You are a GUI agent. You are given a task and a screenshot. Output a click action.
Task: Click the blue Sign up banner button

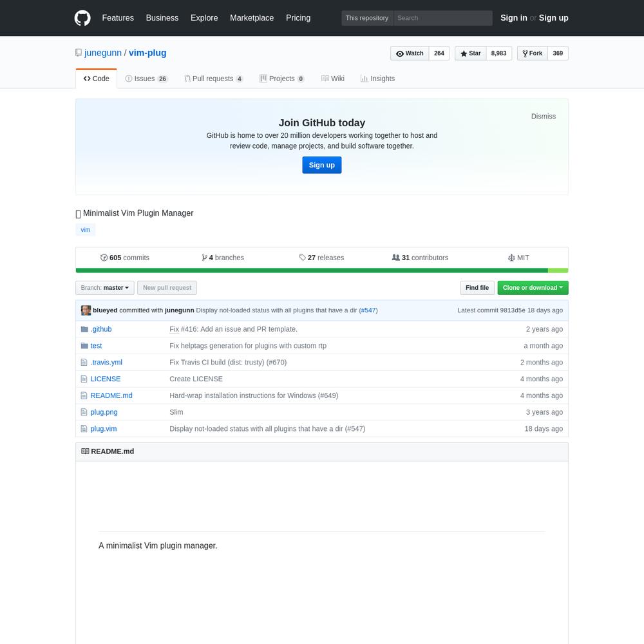[x=321, y=165]
